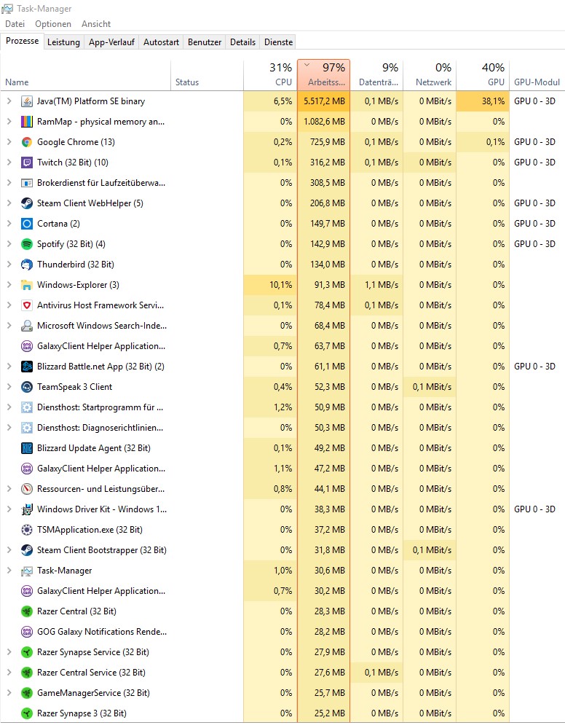
Task: Click the Task-Manager title bar icon
Action: pos(7,8)
